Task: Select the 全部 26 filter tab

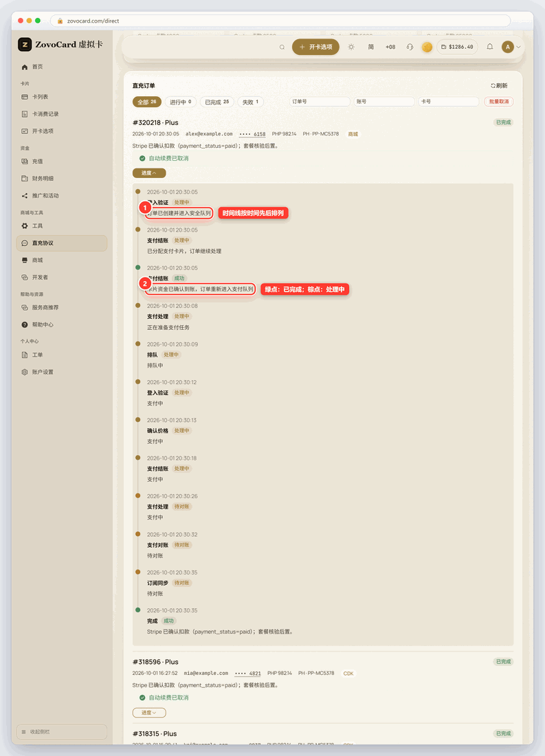Action: coord(147,102)
